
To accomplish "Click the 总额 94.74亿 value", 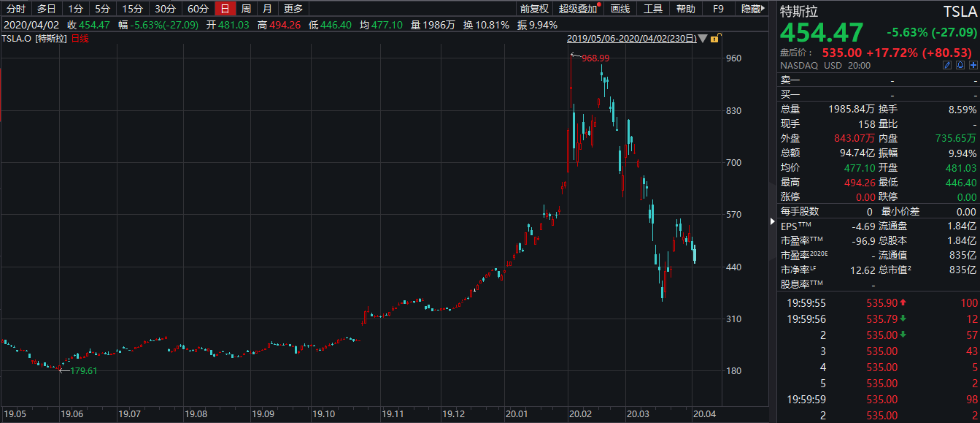I will (857, 153).
